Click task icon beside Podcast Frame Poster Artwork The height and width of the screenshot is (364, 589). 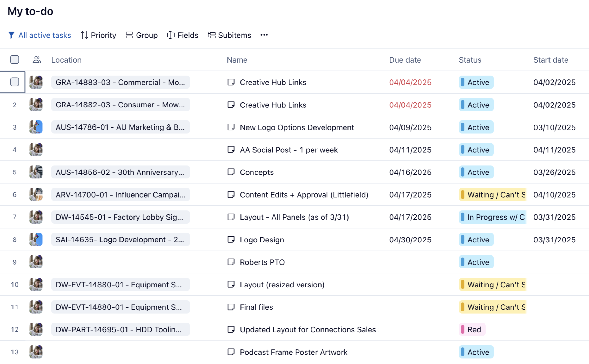pyautogui.click(x=231, y=352)
